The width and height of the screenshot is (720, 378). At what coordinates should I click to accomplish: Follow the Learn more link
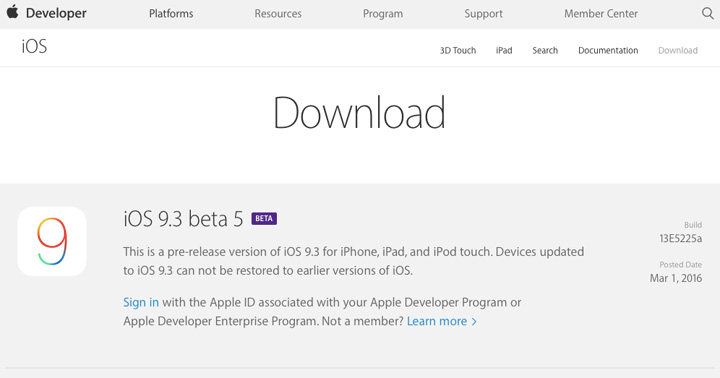pos(442,321)
